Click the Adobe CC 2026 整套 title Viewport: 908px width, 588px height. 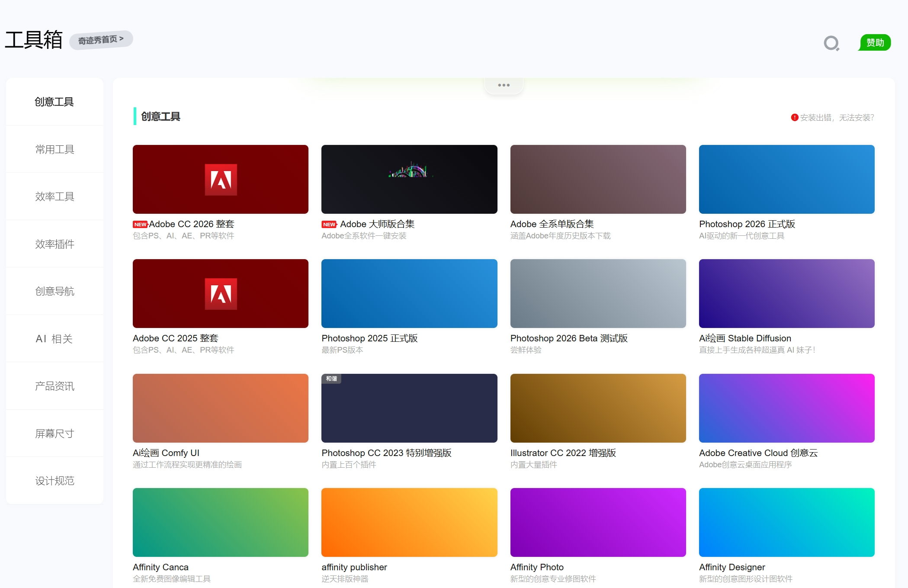[192, 224]
